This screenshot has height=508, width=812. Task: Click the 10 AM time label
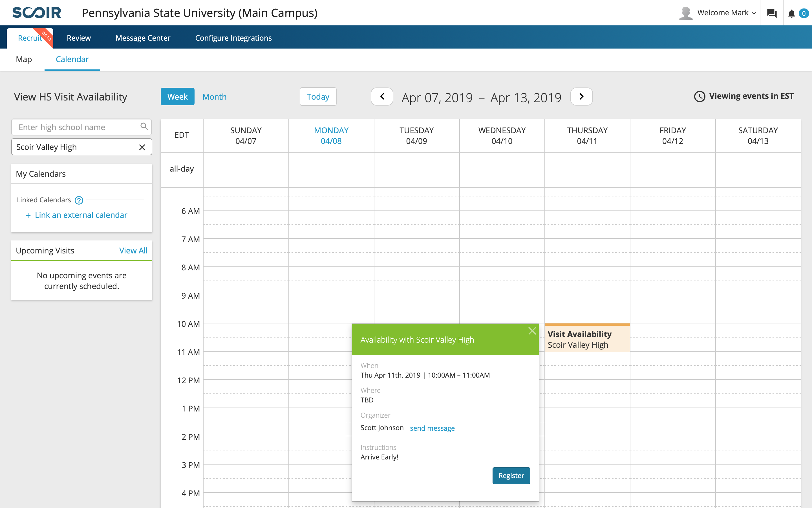coord(188,324)
